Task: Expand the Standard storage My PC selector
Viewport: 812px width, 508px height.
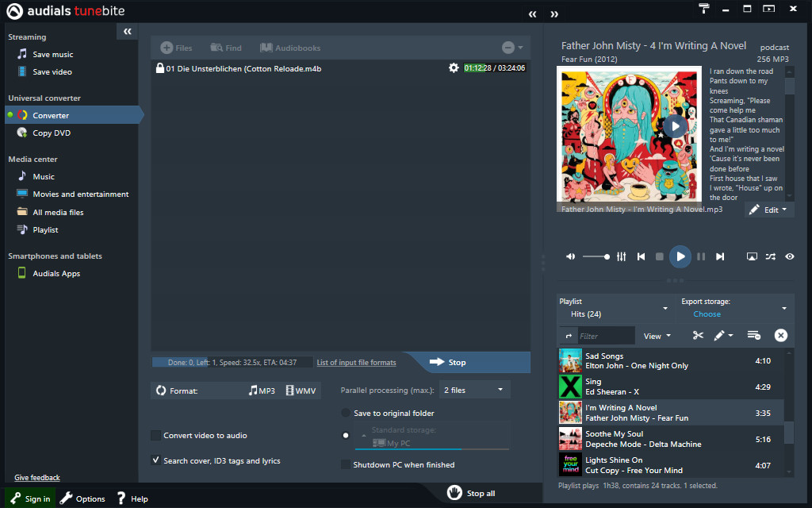Action: pos(432,437)
